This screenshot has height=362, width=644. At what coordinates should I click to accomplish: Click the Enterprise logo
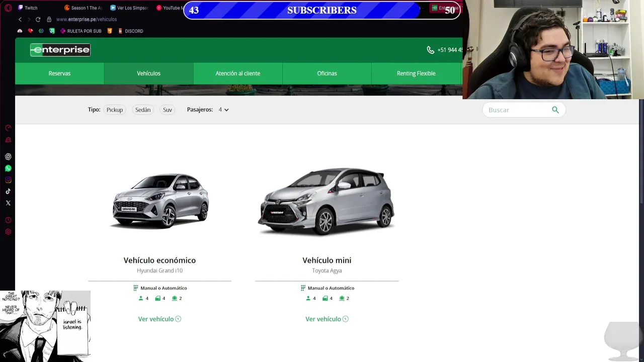click(60, 50)
